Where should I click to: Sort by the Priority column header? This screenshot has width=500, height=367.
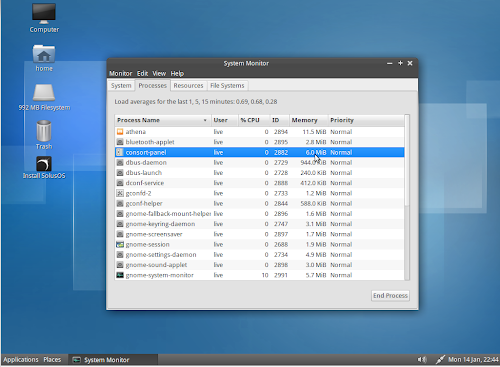366,120
